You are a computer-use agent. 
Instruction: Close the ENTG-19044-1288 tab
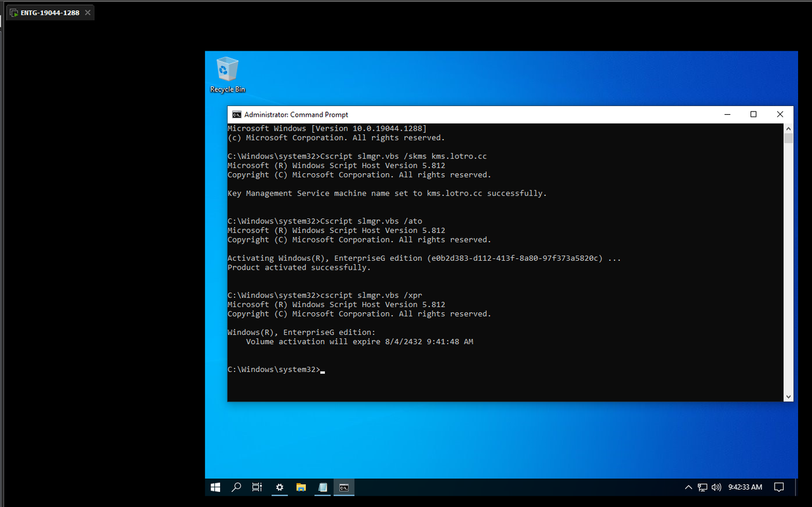[x=88, y=13]
